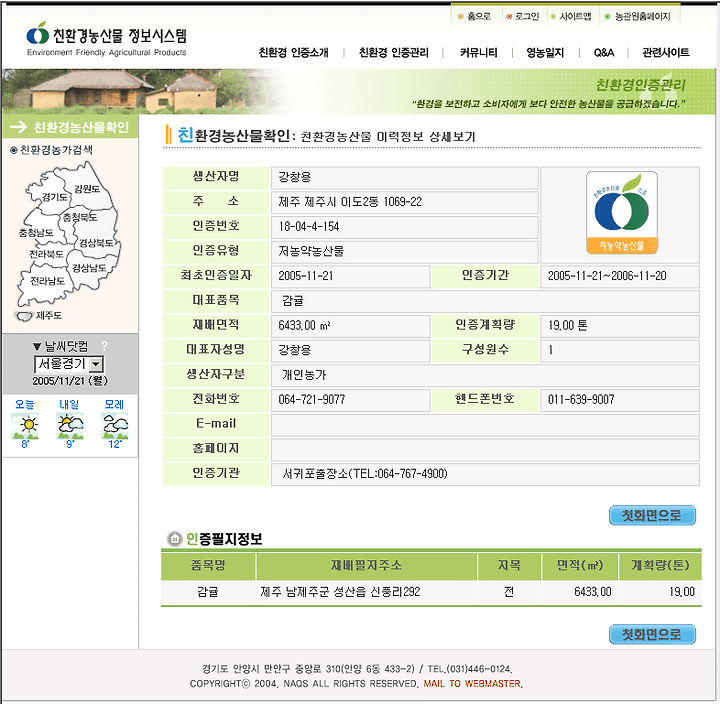
Task: Click today's sunny weather icon
Action: (25, 425)
